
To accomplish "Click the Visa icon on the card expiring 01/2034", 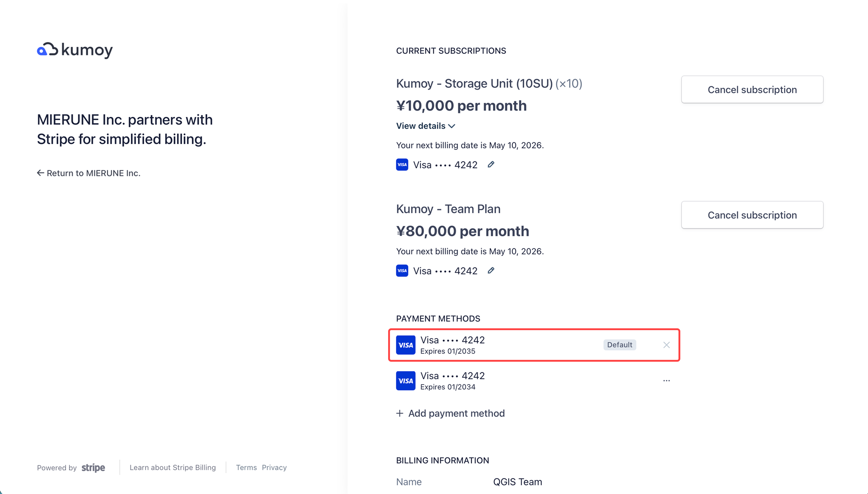I will [x=405, y=380].
